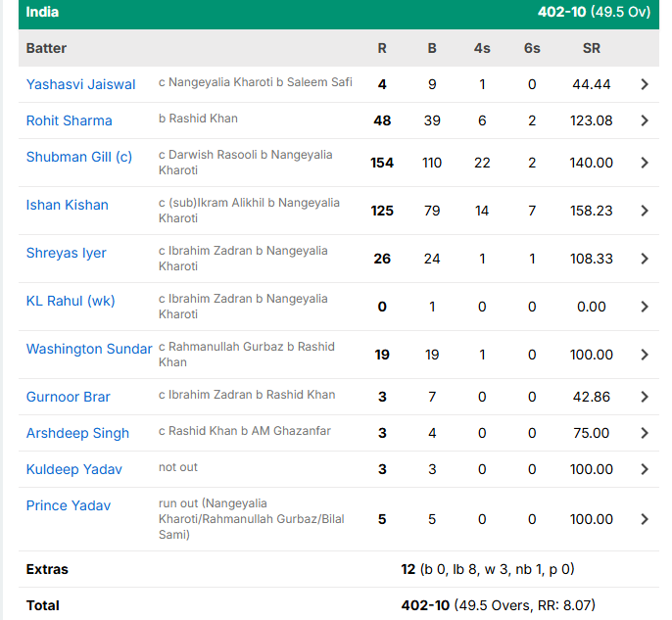Click the Batter column header

point(46,48)
